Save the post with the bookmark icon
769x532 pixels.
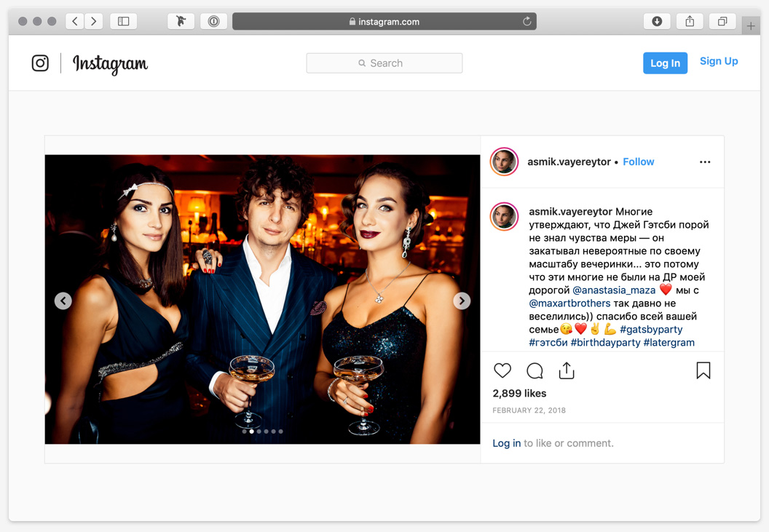703,370
